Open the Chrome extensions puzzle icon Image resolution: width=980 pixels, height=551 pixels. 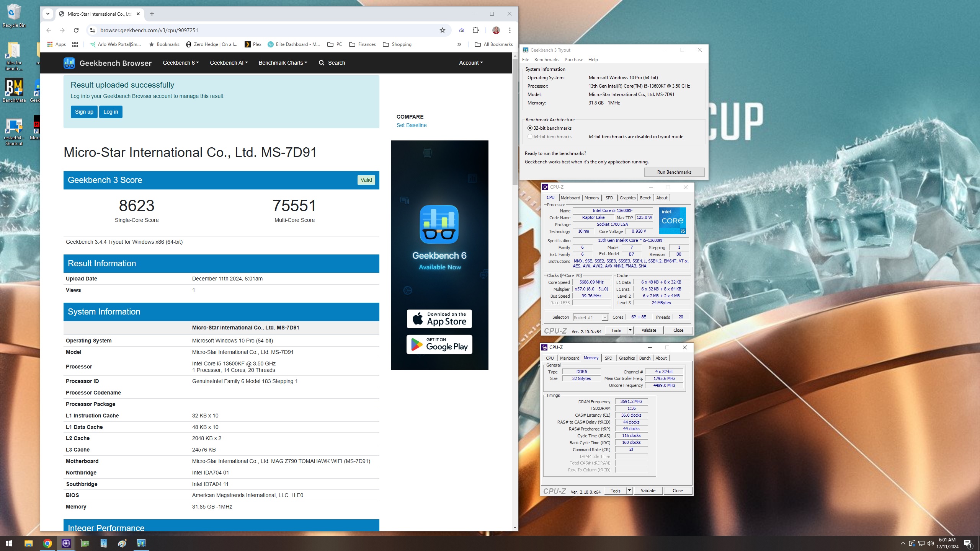click(476, 30)
